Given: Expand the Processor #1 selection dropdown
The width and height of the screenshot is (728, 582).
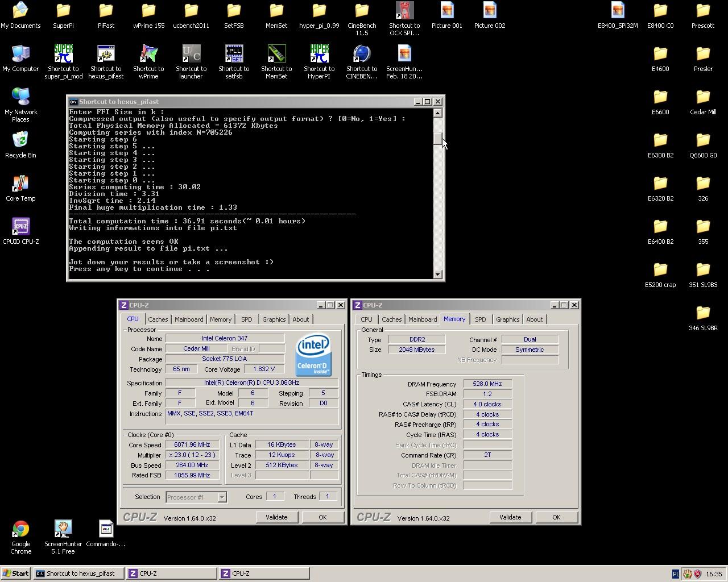Looking at the screenshot, I should 222,497.
